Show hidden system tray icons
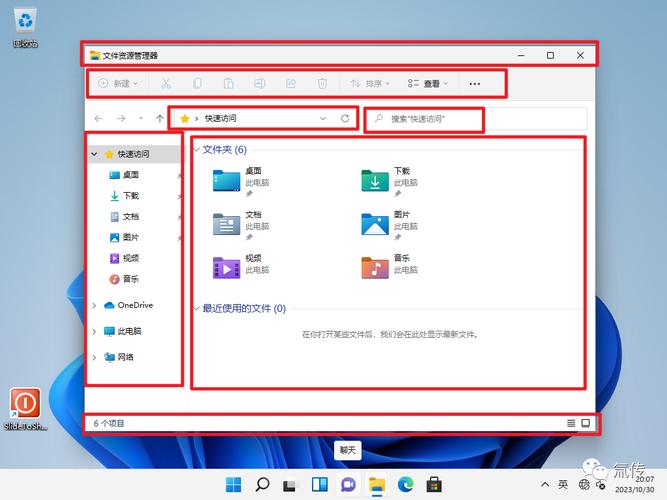This screenshot has height=500, width=667. click(x=545, y=485)
